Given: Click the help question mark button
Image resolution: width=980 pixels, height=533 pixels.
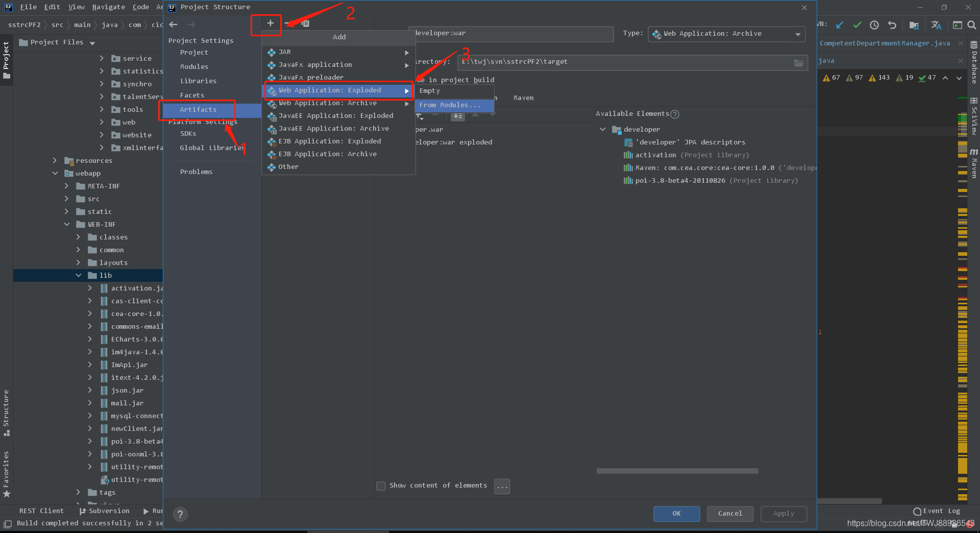Looking at the screenshot, I should 180,514.
